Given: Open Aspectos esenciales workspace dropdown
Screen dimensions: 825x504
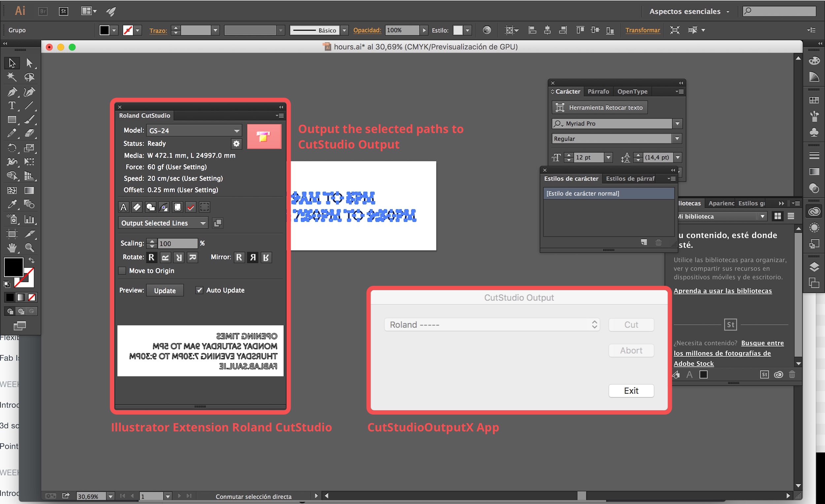Looking at the screenshot, I should pyautogui.click(x=689, y=11).
